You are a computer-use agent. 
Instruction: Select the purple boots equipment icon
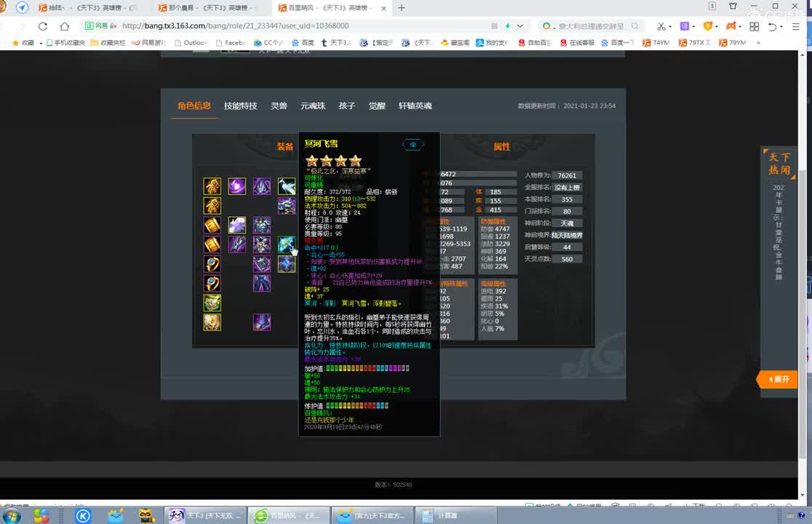pyautogui.click(x=262, y=322)
